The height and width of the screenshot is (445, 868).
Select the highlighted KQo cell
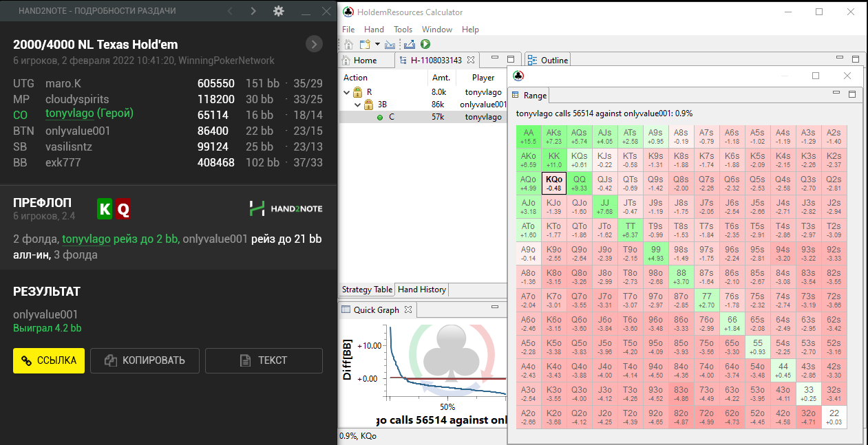554,184
